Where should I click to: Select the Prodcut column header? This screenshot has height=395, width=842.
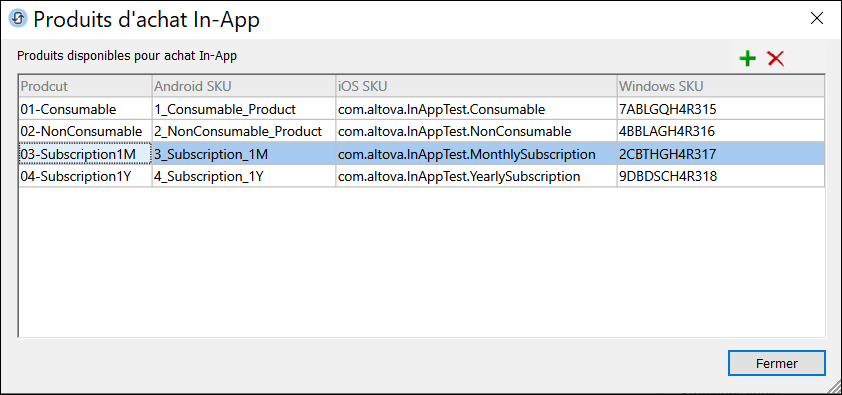tap(85, 86)
